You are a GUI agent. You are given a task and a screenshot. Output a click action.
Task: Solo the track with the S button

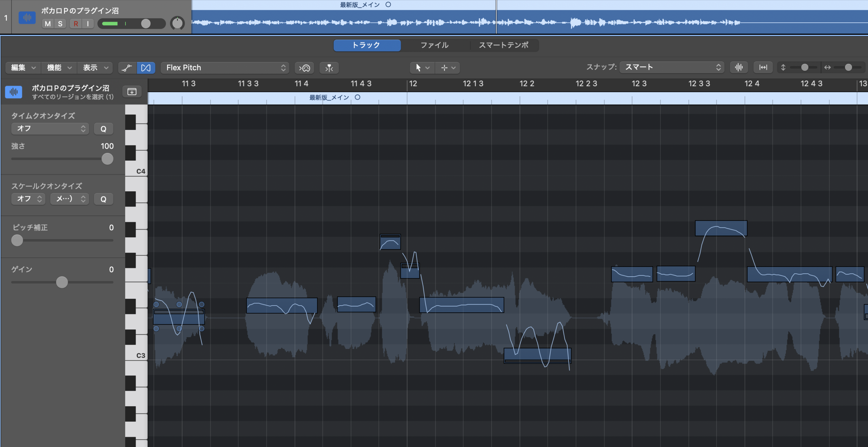pyautogui.click(x=60, y=24)
